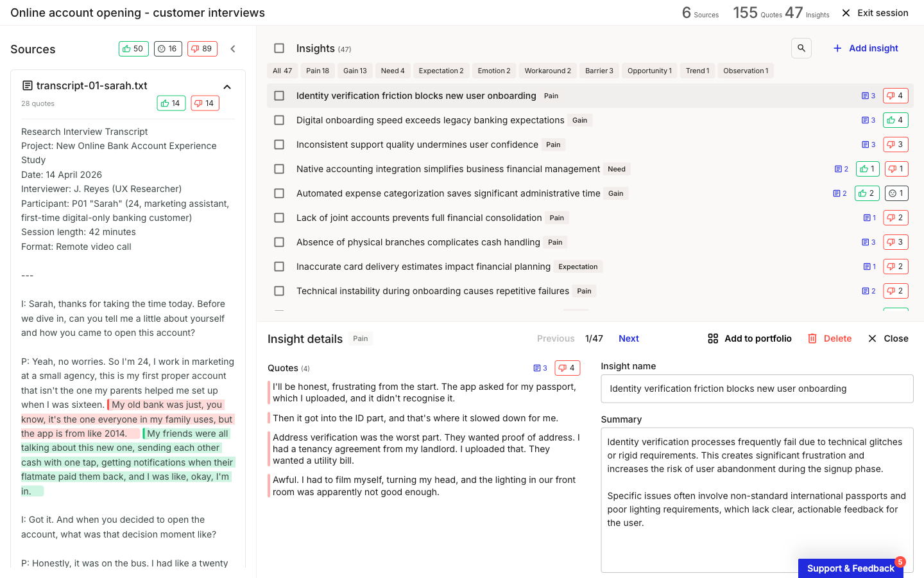The image size is (924, 578).
Task: Open the insights search tool
Action: 801,48
